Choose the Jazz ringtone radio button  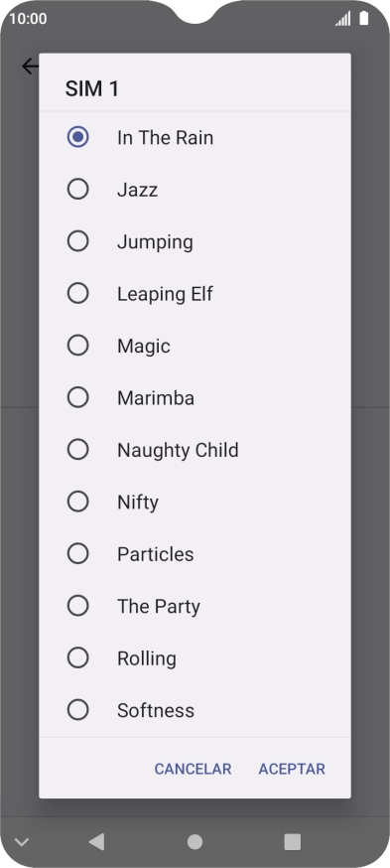78,189
